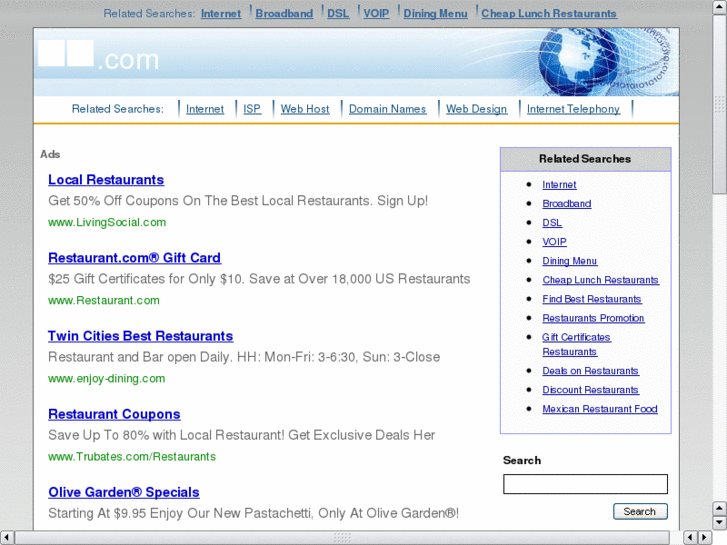Open DSL in sidebar Related Searches
This screenshot has height=545, width=727.
pyautogui.click(x=552, y=223)
